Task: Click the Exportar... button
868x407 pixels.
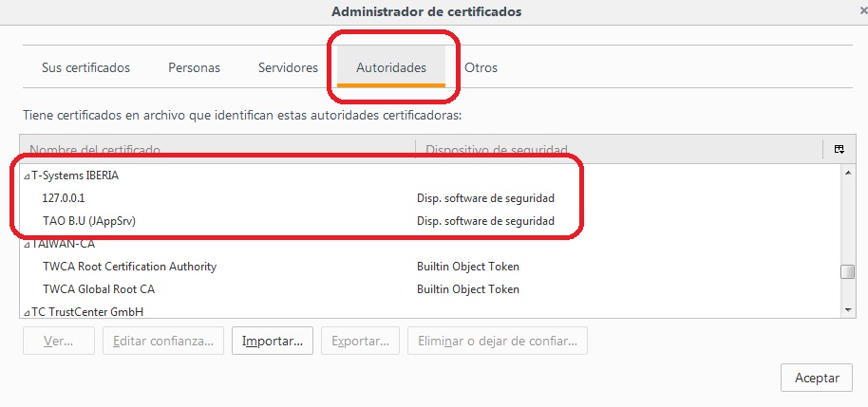Action: [x=360, y=341]
